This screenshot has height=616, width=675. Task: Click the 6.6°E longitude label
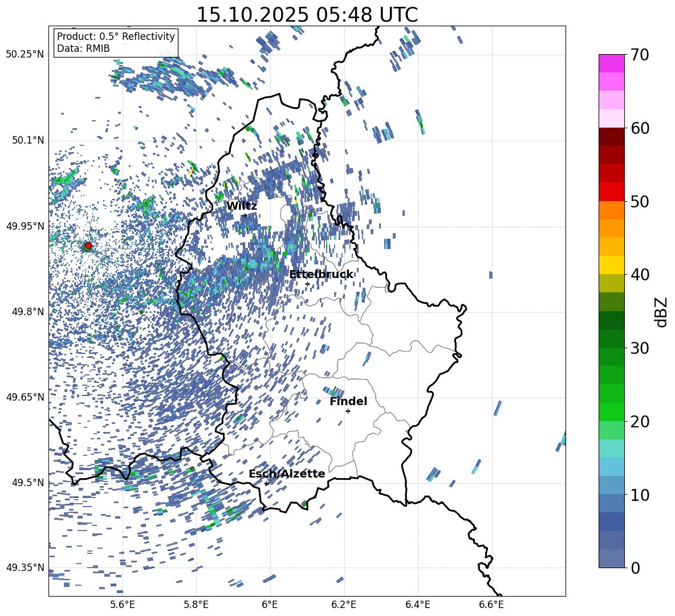[491, 605]
